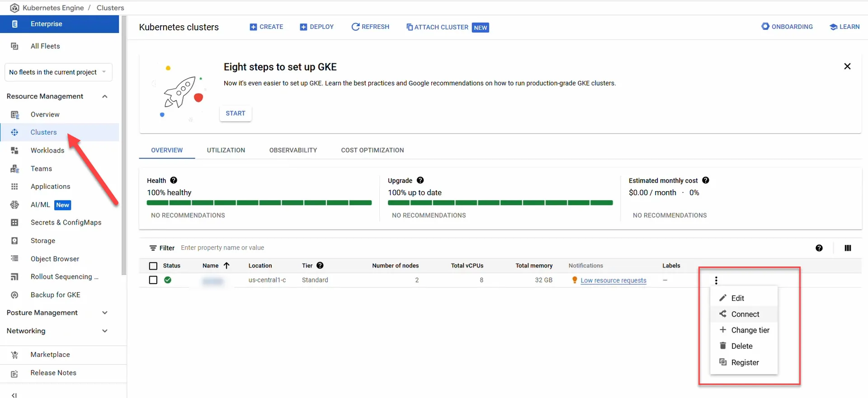Viewport: 868px width, 398px height.
Task: Click the Tier column help icon
Action: (320, 266)
